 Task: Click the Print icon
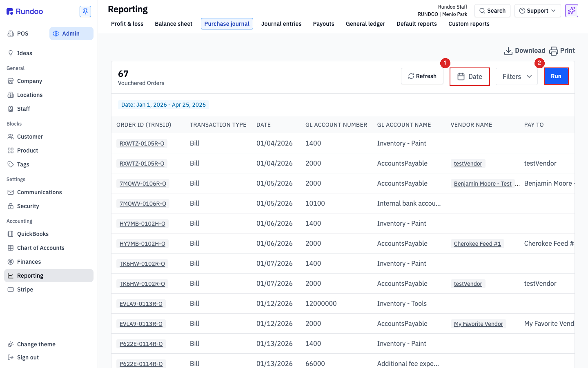tap(553, 51)
